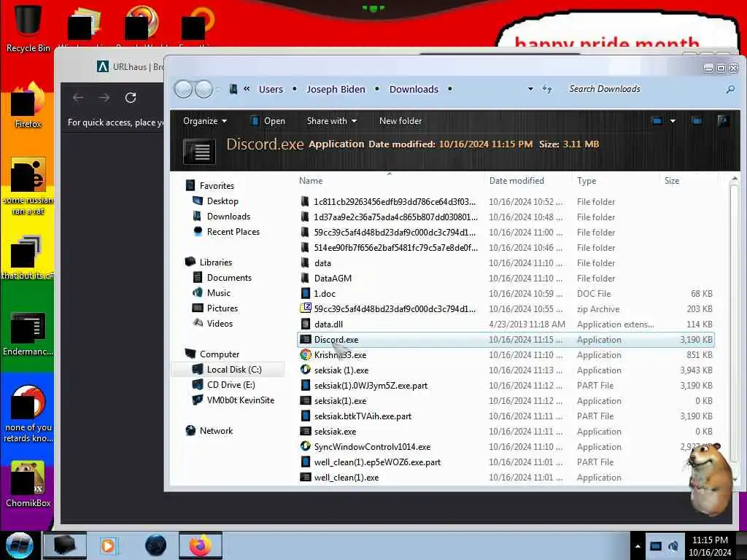Click the browser reload button behind Explorer

tap(131, 98)
